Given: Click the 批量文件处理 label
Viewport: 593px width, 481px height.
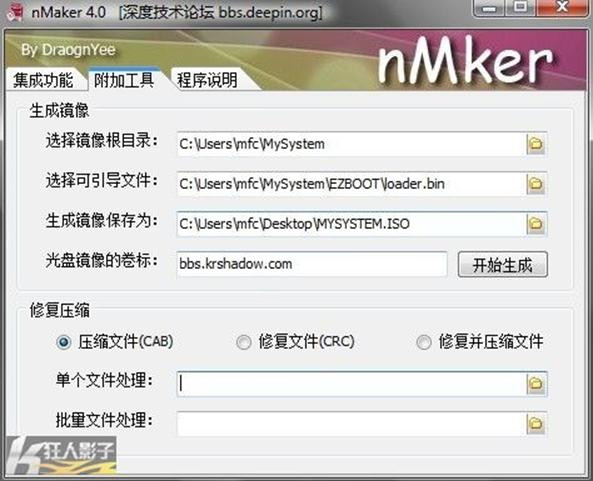Looking at the screenshot, I should [x=104, y=420].
